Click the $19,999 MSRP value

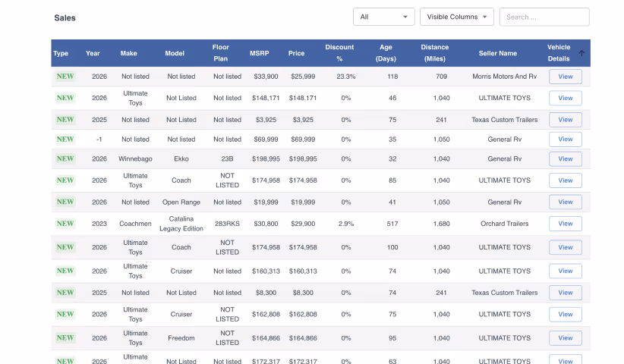pos(266,202)
